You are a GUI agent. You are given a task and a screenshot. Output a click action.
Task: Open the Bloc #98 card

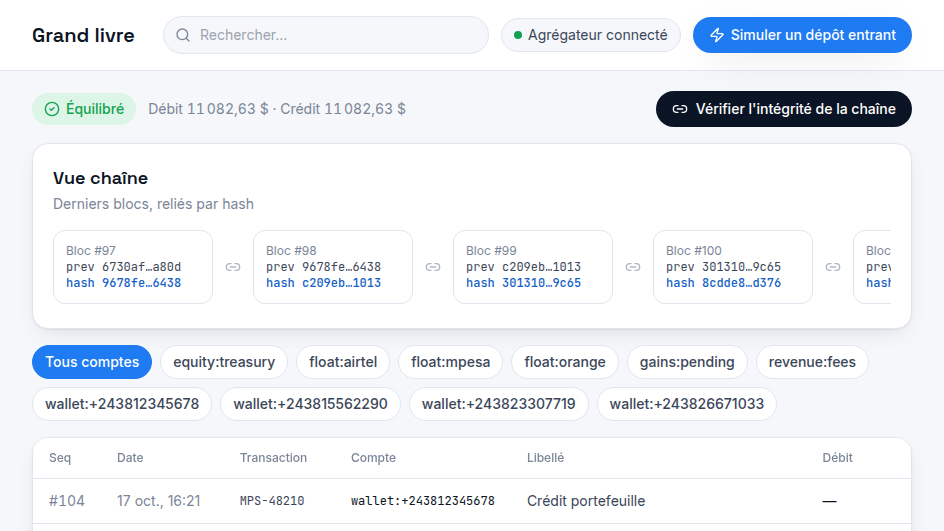[x=333, y=267]
